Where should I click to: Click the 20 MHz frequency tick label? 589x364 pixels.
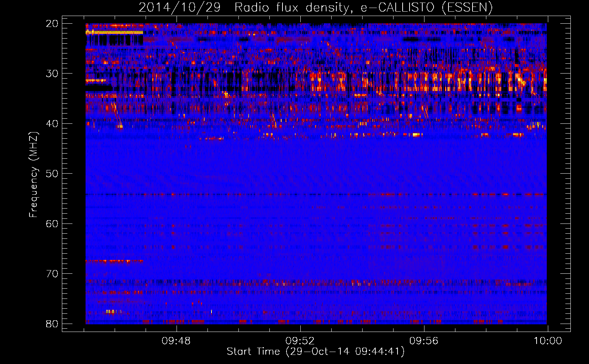click(x=52, y=24)
